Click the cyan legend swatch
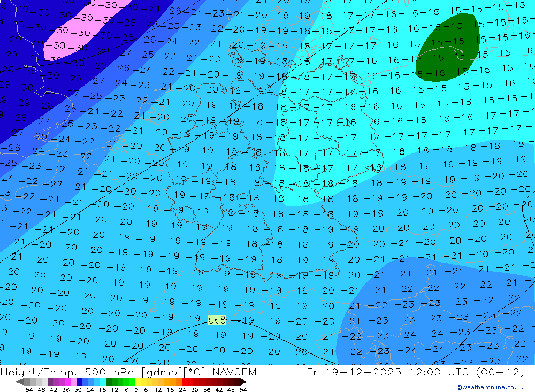The height and width of the screenshot is (392, 535). [x=103, y=382]
